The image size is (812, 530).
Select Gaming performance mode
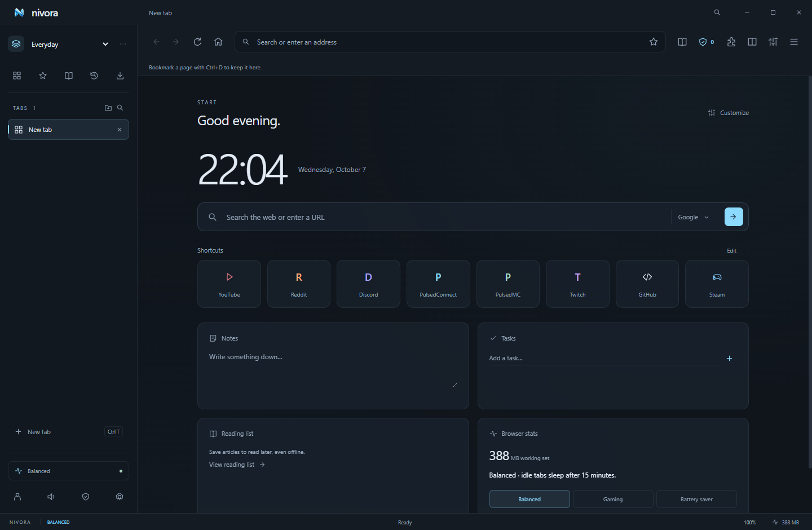613,499
